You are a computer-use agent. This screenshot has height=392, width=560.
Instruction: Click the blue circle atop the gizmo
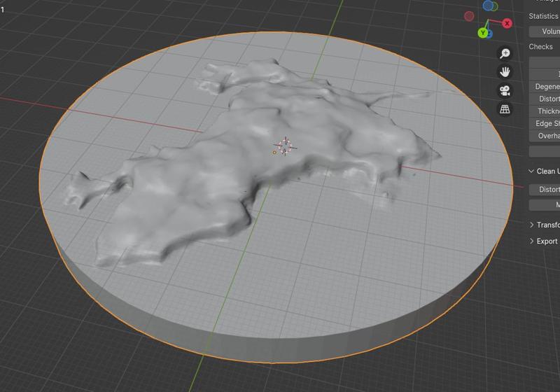coord(488,6)
